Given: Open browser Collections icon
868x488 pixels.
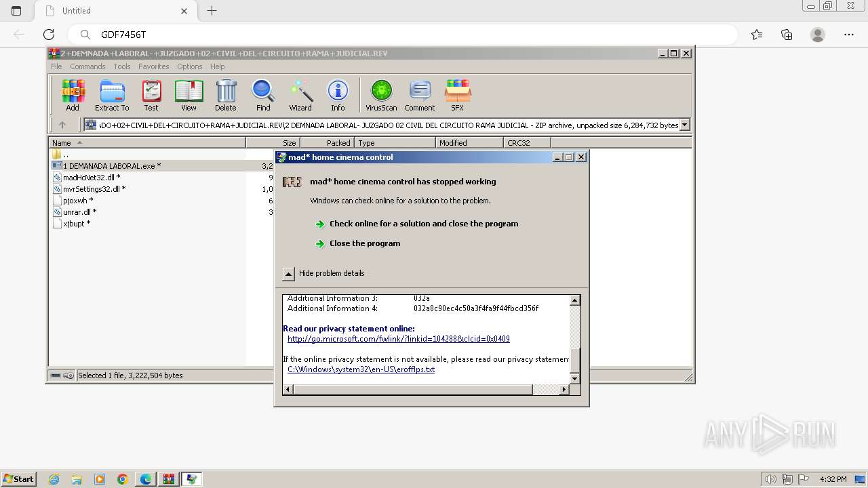Looking at the screenshot, I should (x=787, y=35).
